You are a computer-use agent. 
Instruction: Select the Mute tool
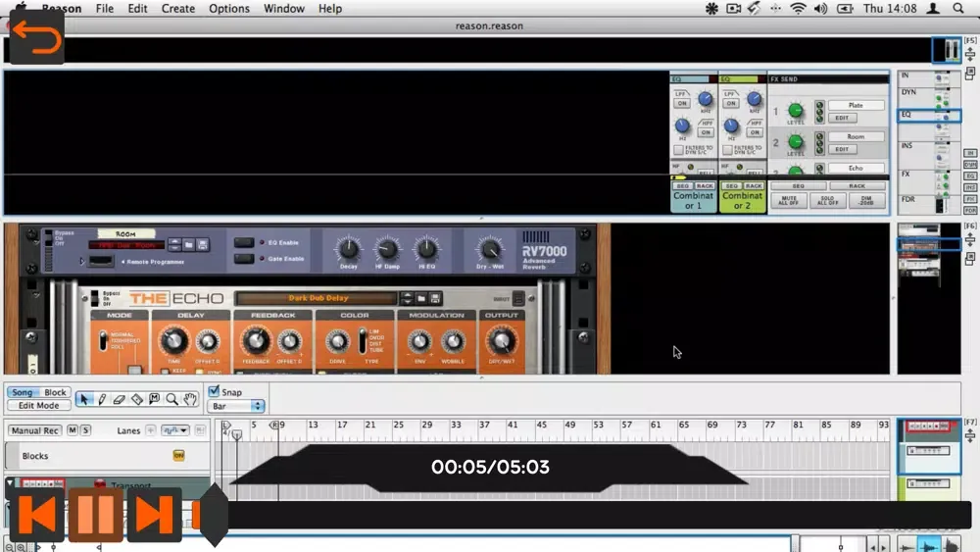[x=155, y=399]
